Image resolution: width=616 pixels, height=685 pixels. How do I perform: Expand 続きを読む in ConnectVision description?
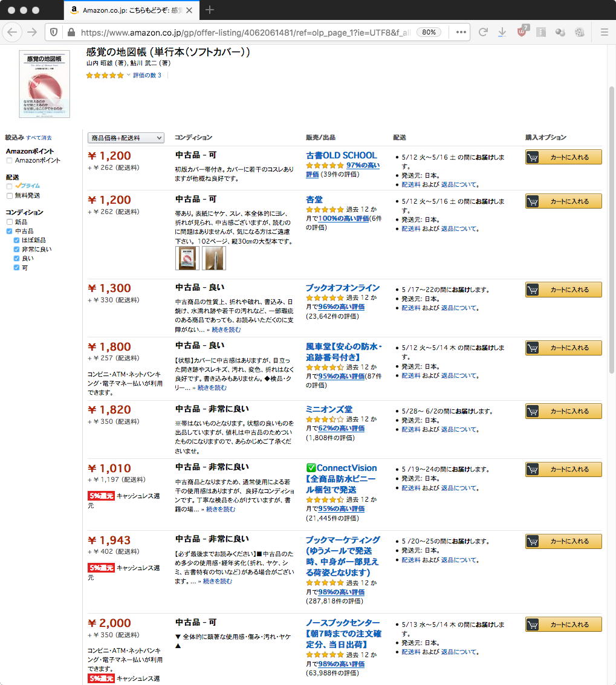click(221, 510)
